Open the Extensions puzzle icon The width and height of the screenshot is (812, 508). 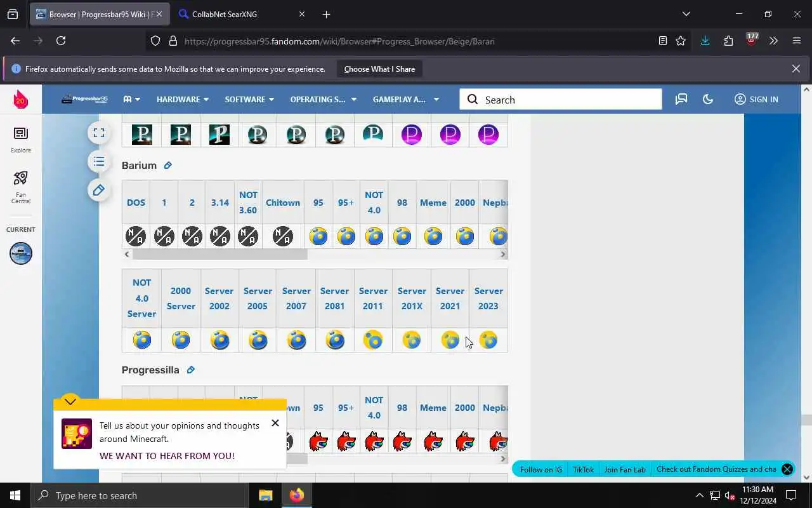tap(728, 41)
